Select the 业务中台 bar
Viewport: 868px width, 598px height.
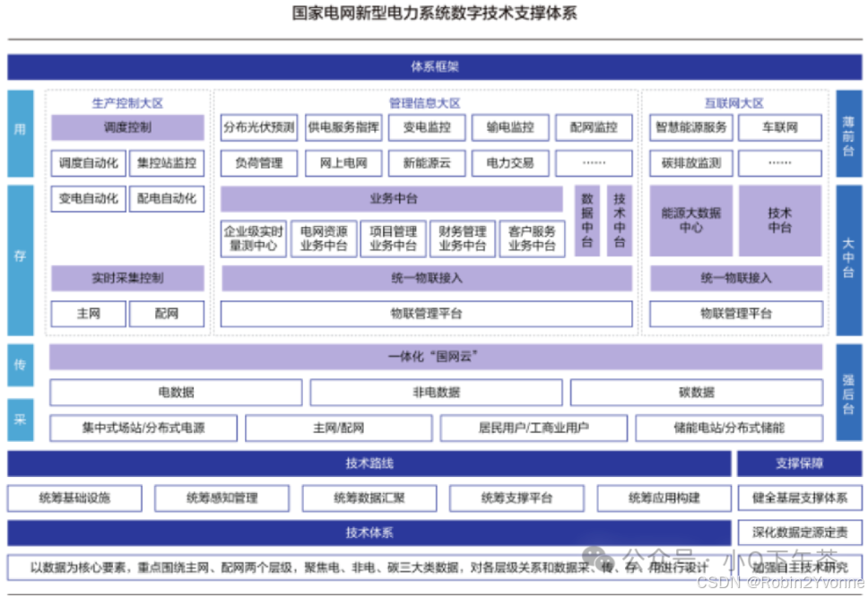[392, 198]
